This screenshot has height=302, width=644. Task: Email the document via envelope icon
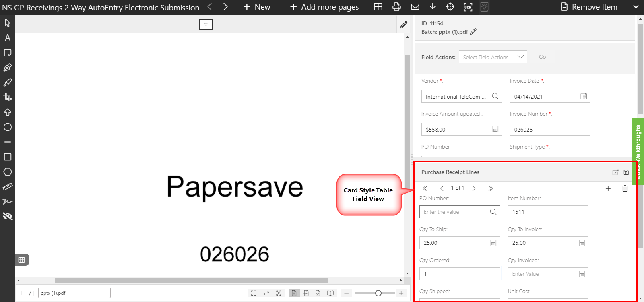click(x=415, y=7)
